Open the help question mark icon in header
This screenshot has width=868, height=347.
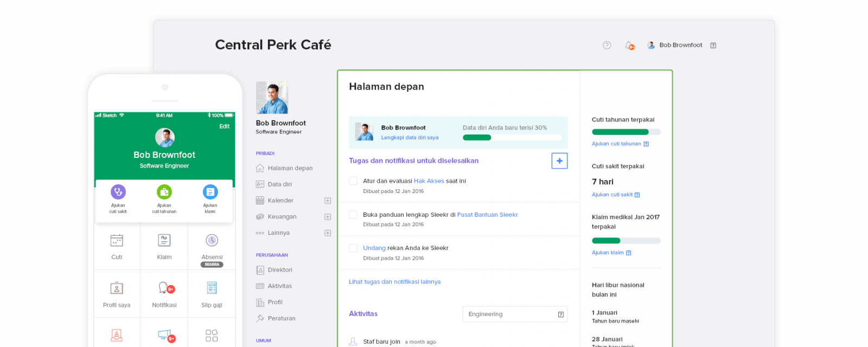point(607,45)
